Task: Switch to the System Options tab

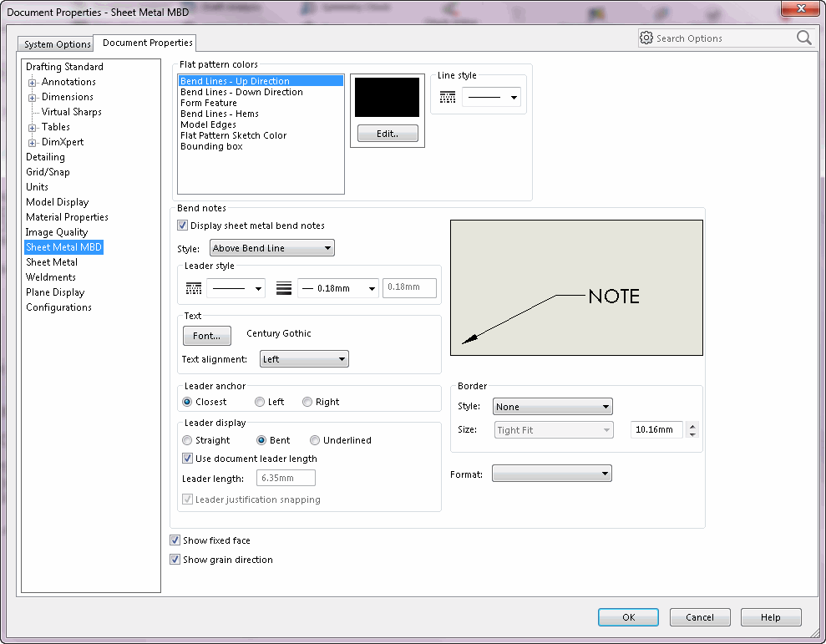Action: point(57,44)
